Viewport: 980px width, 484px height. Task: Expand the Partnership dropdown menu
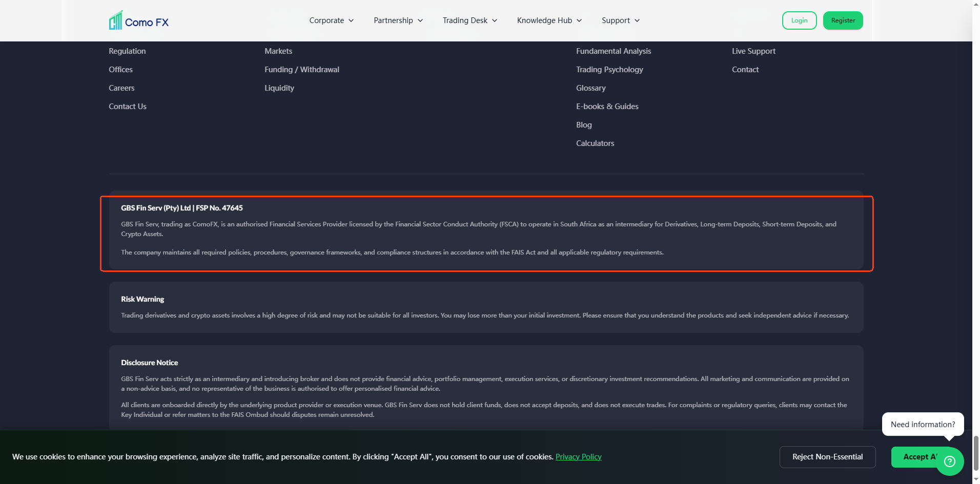398,20
